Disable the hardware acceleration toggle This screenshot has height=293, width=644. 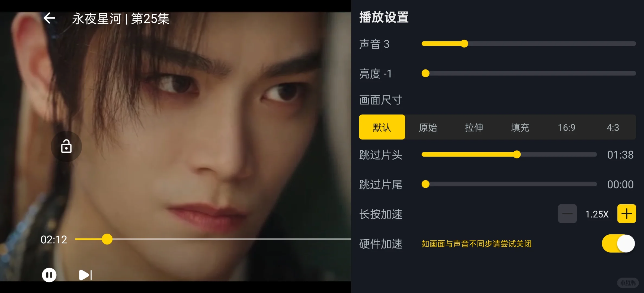(618, 244)
